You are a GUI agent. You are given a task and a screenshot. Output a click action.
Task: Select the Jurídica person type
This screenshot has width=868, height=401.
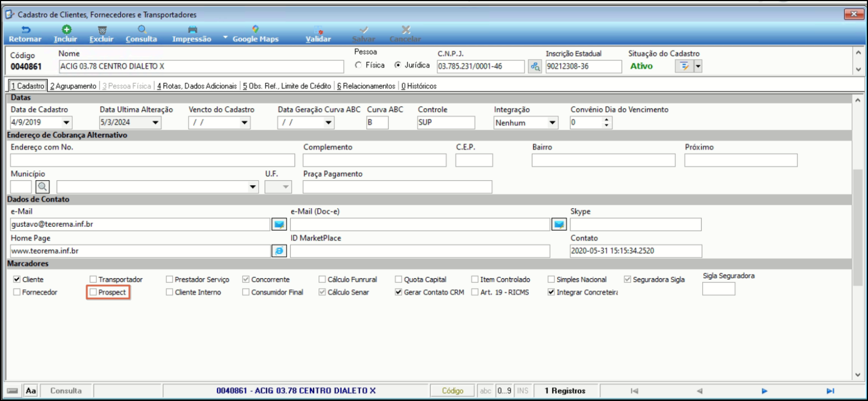coord(398,65)
